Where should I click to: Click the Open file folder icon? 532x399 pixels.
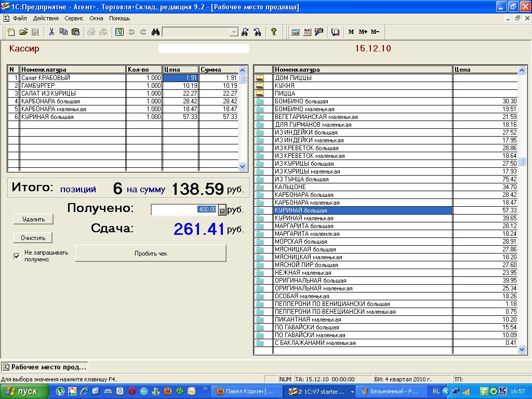click(x=23, y=32)
